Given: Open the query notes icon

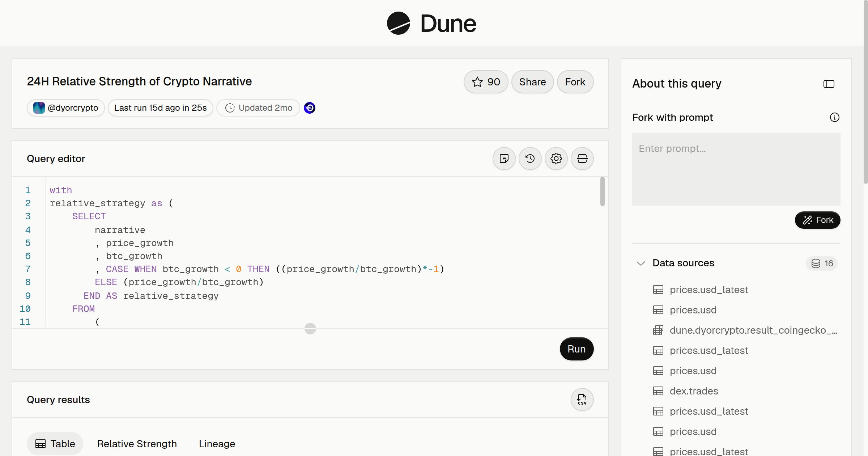Looking at the screenshot, I should pyautogui.click(x=504, y=159).
